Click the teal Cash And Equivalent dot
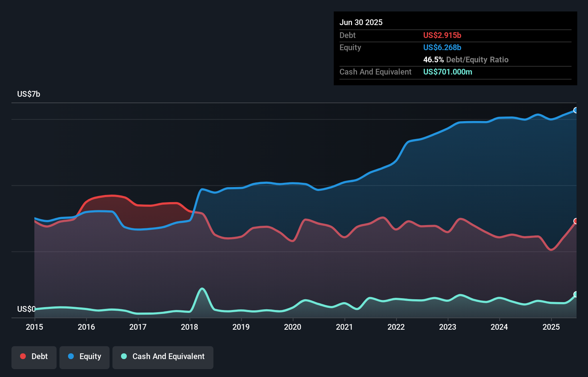588x377 pixels. [x=124, y=356]
